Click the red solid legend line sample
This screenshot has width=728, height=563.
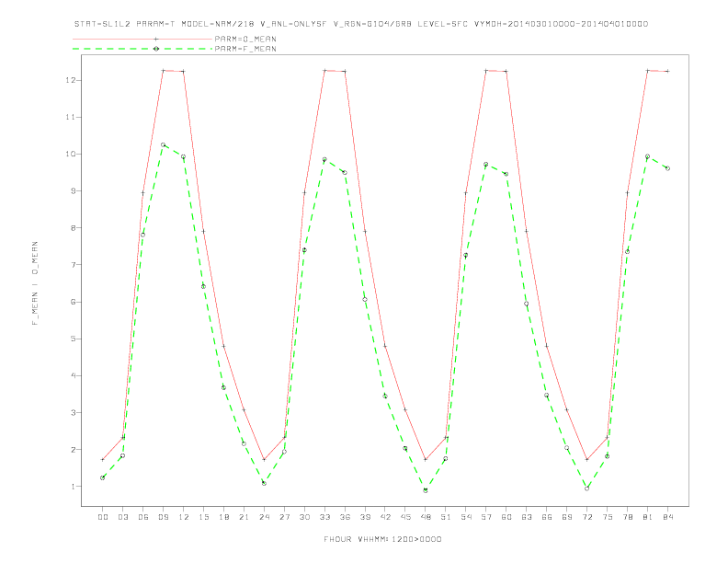[142, 39]
